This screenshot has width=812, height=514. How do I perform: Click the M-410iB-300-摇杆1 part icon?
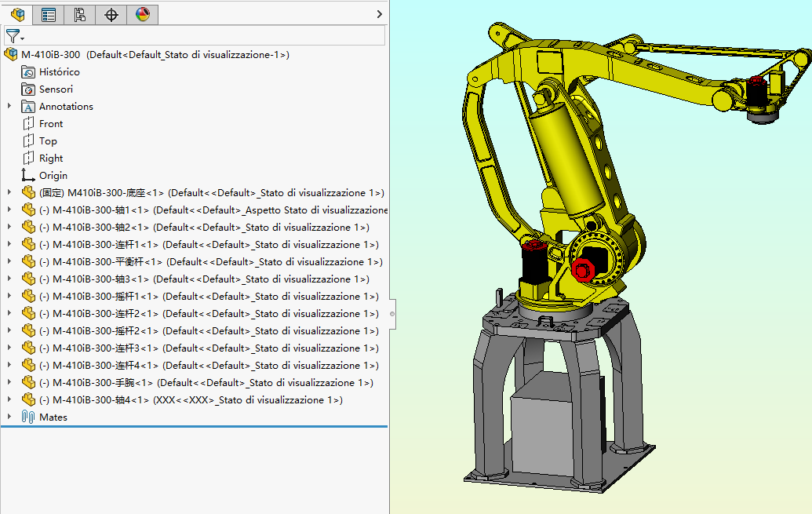[x=28, y=296]
